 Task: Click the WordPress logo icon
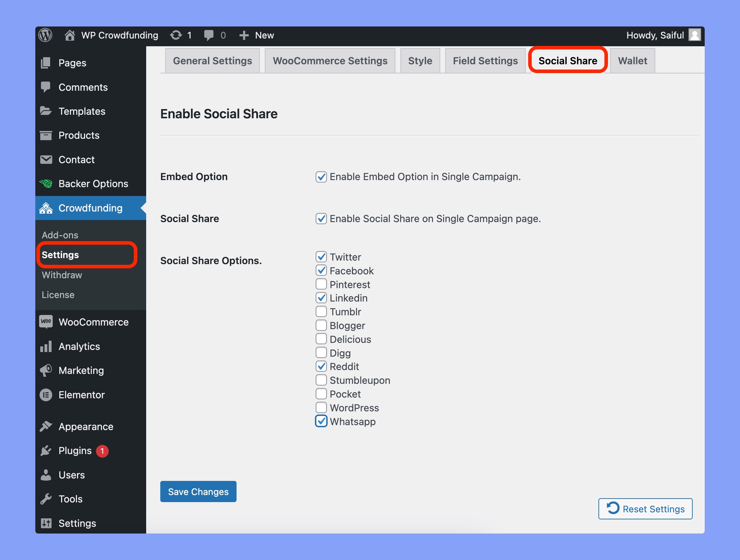coord(46,35)
